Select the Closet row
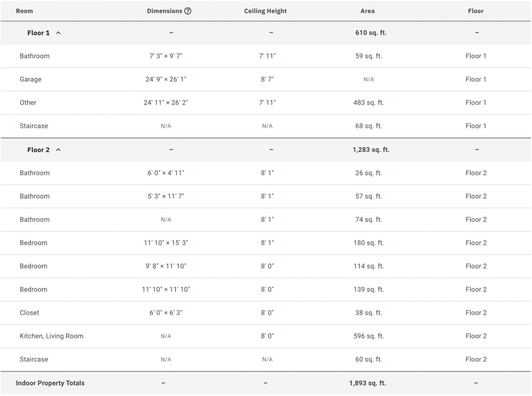This screenshot has height=396, width=532. (x=266, y=313)
